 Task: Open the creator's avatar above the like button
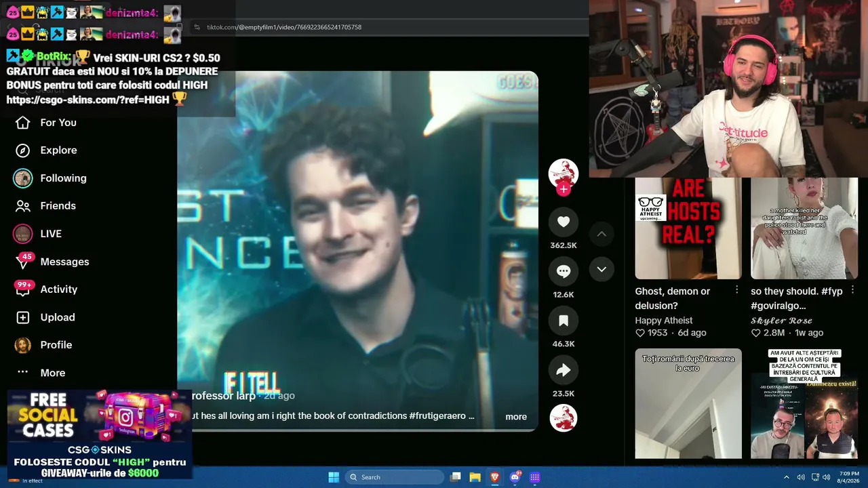pos(564,174)
